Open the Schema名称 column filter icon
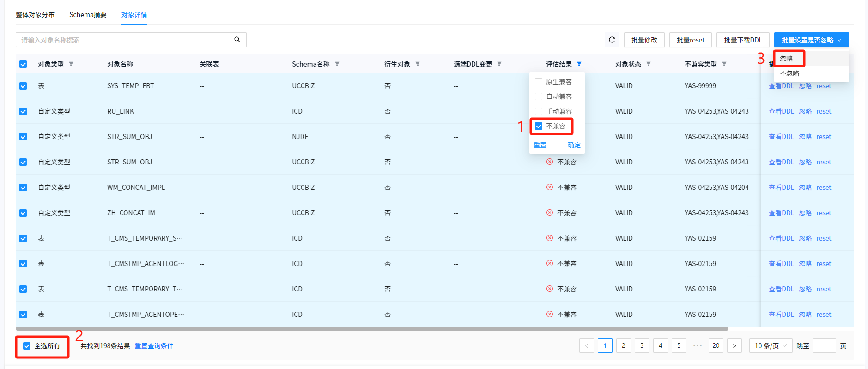The image size is (868, 369). pyautogui.click(x=337, y=64)
